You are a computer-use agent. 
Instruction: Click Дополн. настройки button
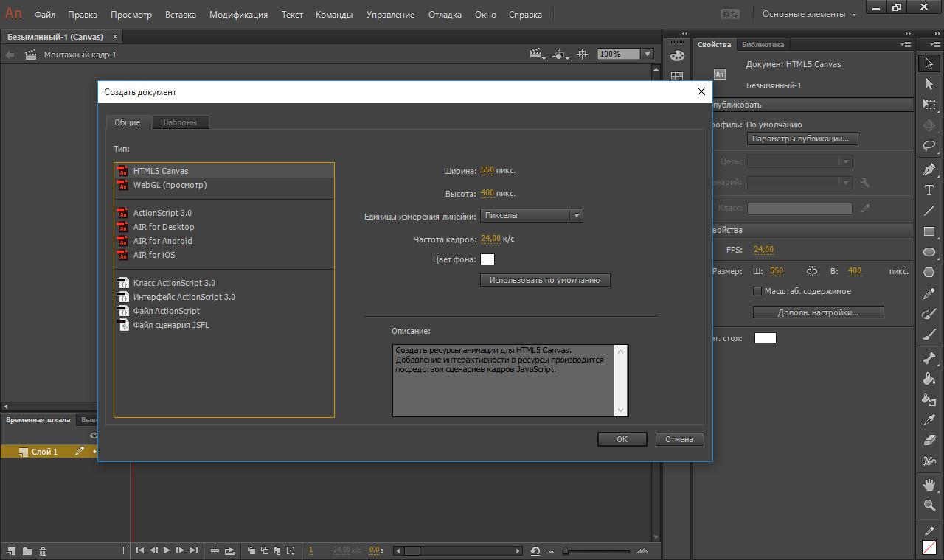click(819, 312)
